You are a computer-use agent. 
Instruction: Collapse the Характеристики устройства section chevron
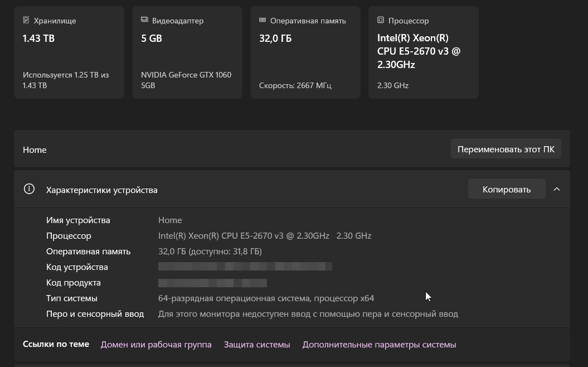[x=556, y=189]
